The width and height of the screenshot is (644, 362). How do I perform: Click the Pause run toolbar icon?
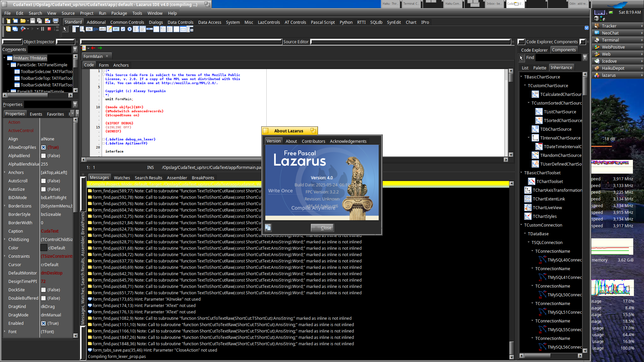(43, 29)
